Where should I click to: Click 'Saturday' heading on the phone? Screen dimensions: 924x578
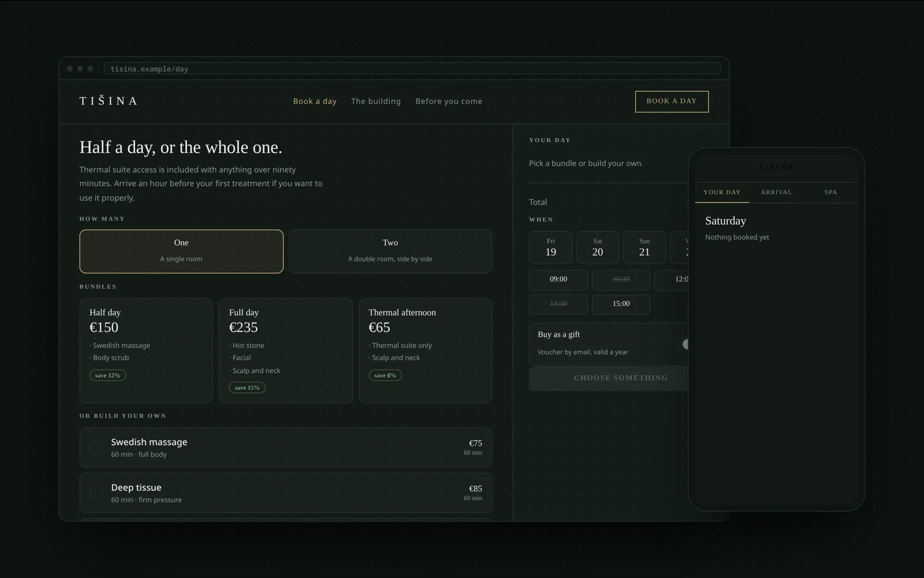726,221
